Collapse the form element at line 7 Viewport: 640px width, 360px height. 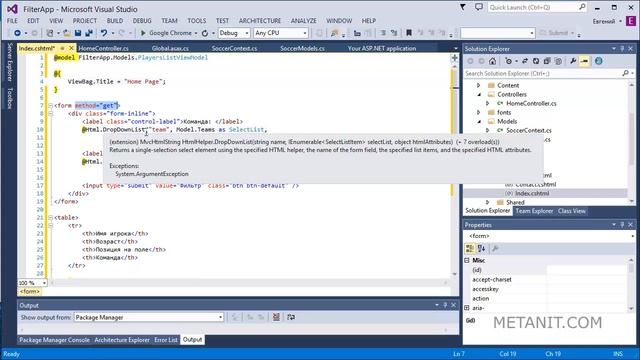pos(51,106)
